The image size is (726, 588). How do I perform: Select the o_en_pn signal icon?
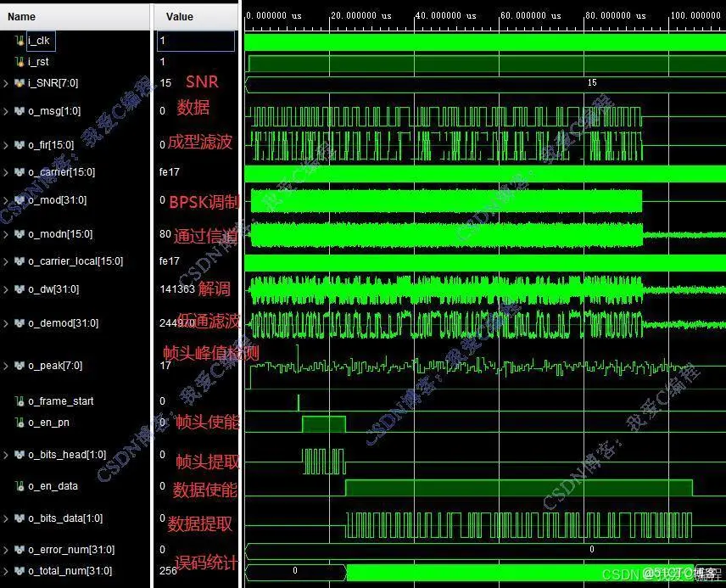pos(20,423)
